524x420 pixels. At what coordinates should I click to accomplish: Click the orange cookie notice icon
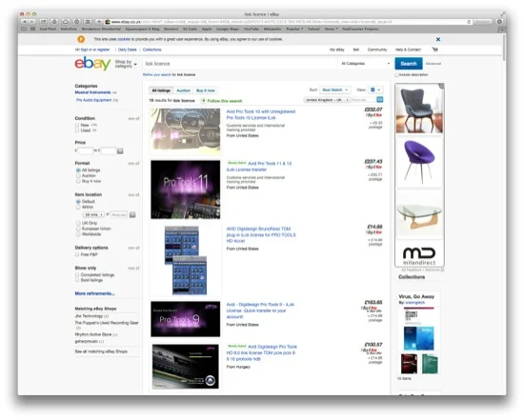tap(81, 39)
